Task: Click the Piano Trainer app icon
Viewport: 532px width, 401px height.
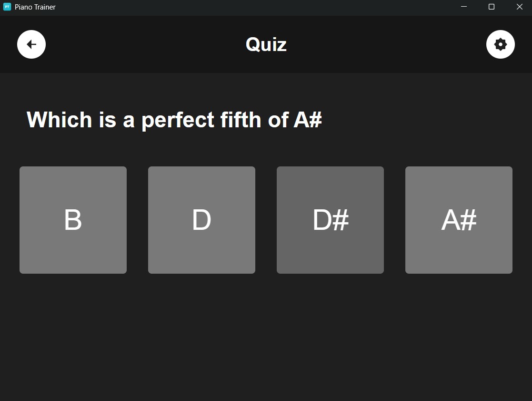Action: [7, 7]
